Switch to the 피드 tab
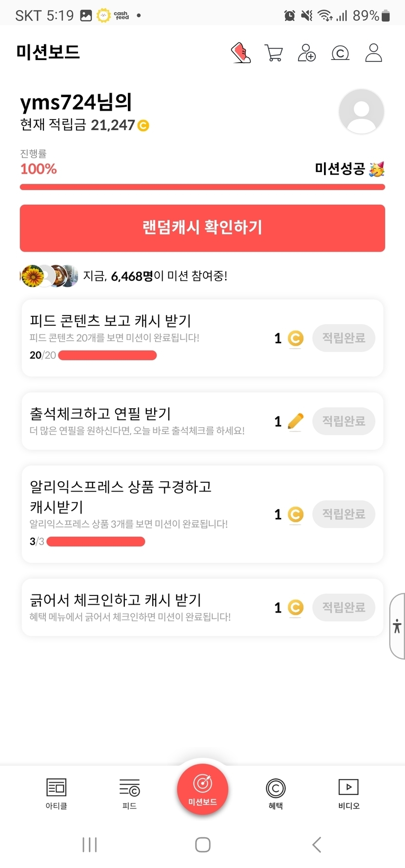 129,793
